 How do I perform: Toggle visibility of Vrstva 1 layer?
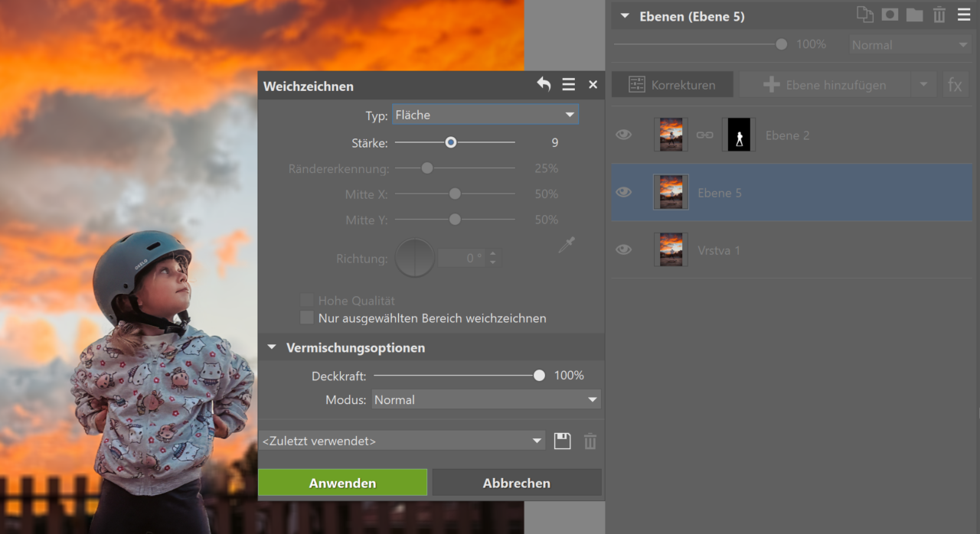[624, 250]
